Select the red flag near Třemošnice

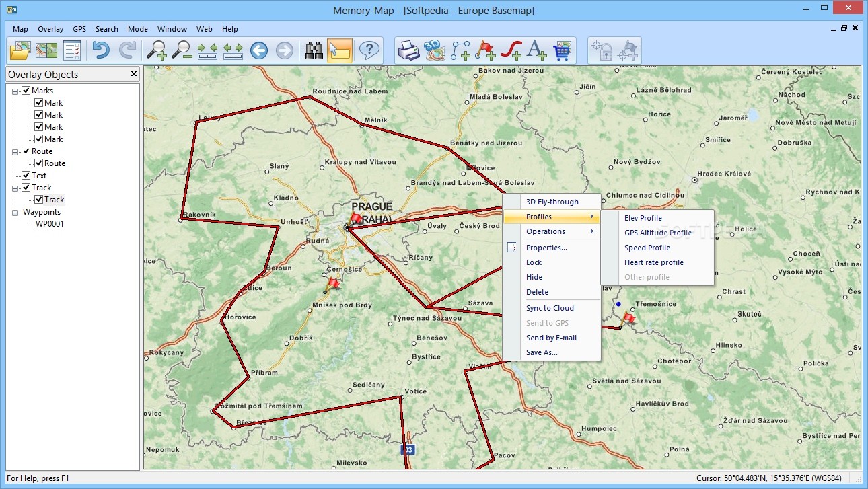coord(629,319)
